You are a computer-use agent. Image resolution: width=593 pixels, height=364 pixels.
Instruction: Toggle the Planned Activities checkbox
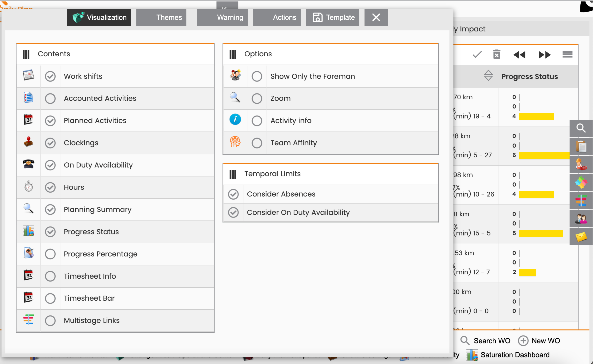[50, 121]
